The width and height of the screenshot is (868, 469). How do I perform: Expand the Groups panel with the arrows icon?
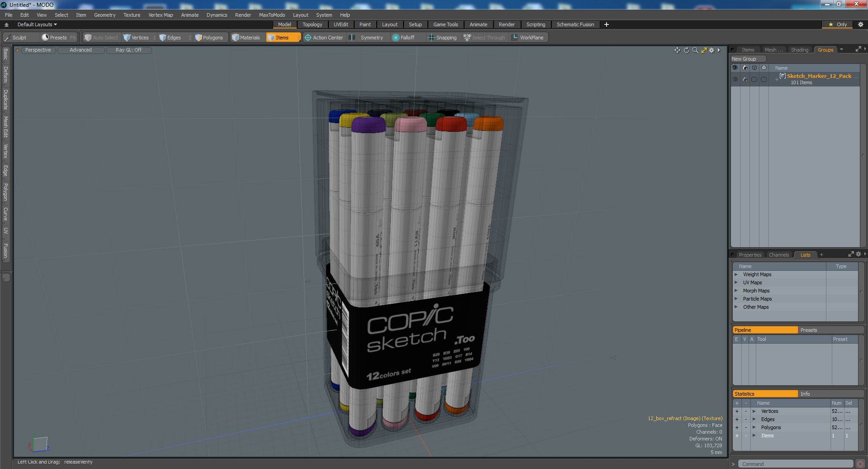pyautogui.click(x=858, y=50)
